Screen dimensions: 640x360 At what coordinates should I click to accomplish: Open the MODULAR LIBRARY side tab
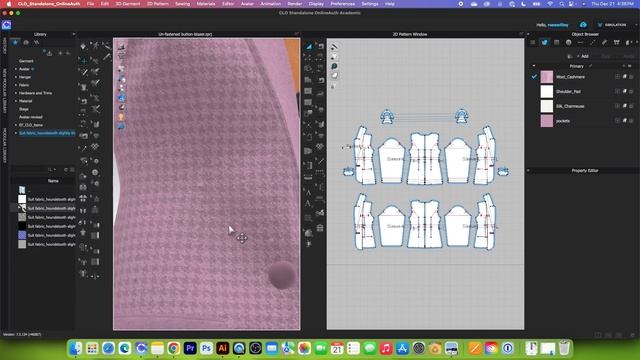click(x=4, y=145)
